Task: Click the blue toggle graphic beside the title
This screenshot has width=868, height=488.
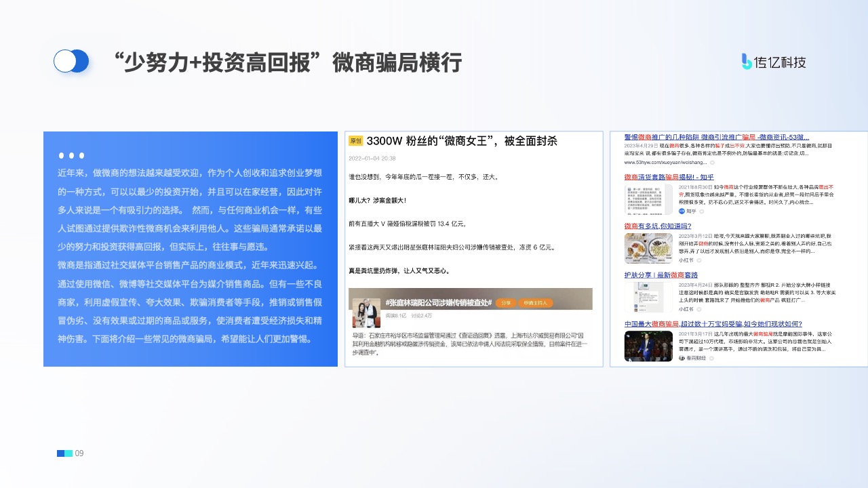Action: tap(71, 61)
